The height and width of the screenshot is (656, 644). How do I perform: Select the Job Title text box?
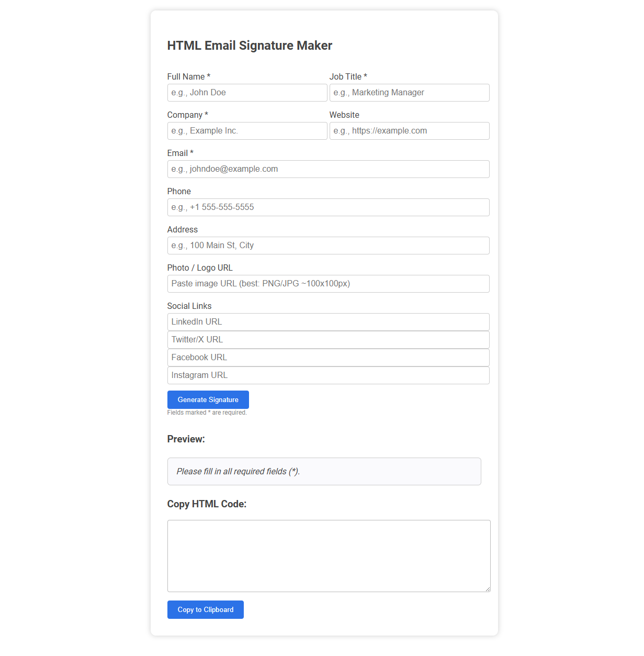pyautogui.click(x=409, y=93)
